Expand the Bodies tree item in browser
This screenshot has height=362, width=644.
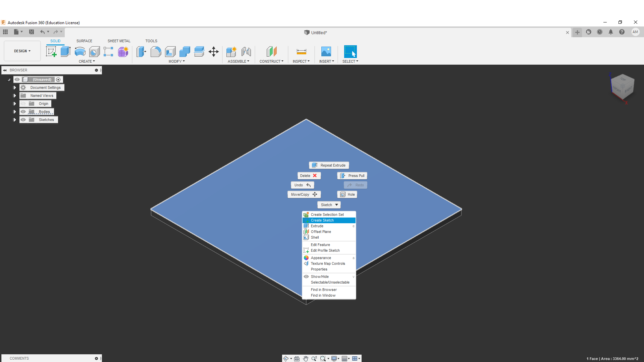15,111
